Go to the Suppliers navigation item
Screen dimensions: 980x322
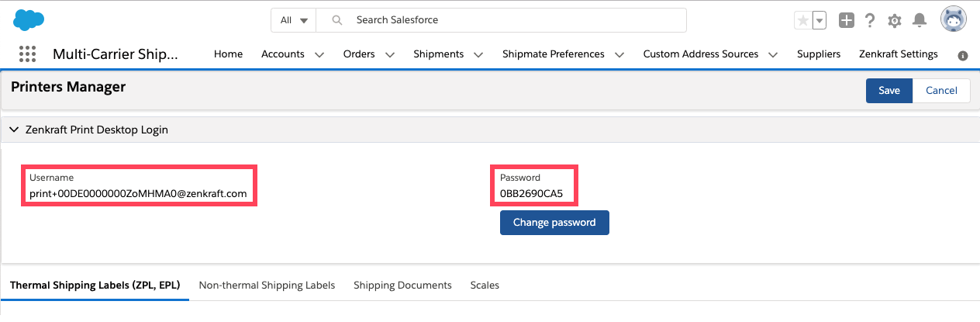point(819,54)
